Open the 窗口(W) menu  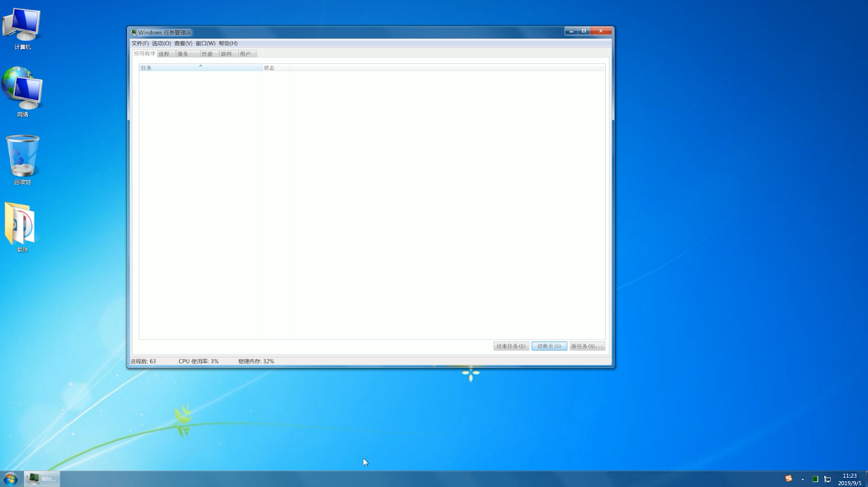pos(205,43)
